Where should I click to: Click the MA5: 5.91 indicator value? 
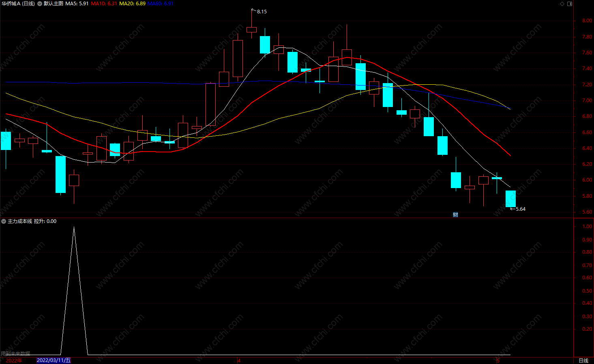[77, 4]
